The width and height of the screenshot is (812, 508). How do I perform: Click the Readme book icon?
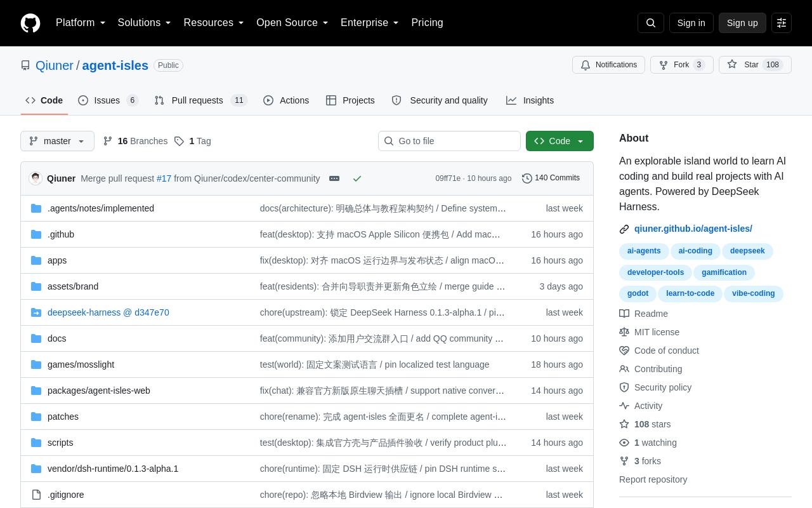coord(624,314)
